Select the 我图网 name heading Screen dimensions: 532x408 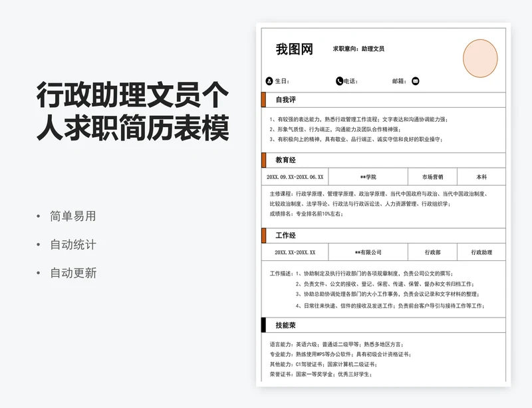point(294,49)
